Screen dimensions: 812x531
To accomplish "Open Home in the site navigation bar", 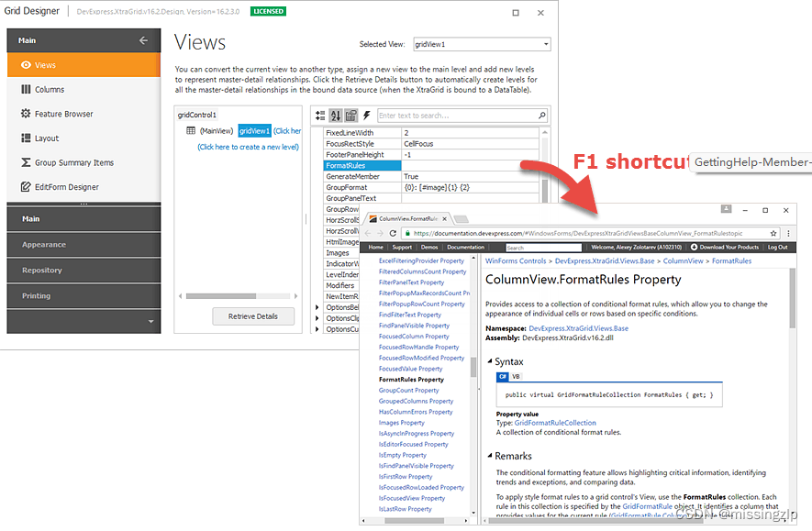I will tap(376, 248).
